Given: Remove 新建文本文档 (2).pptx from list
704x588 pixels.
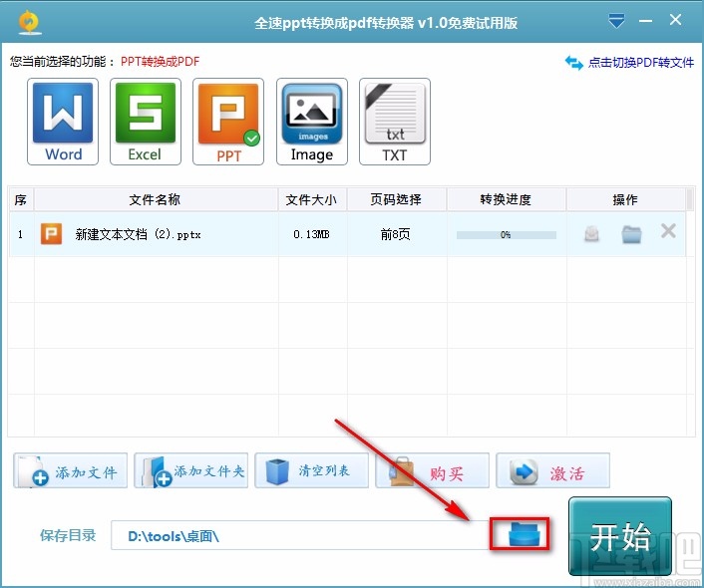Looking at the screenshot, I should 668,231.
